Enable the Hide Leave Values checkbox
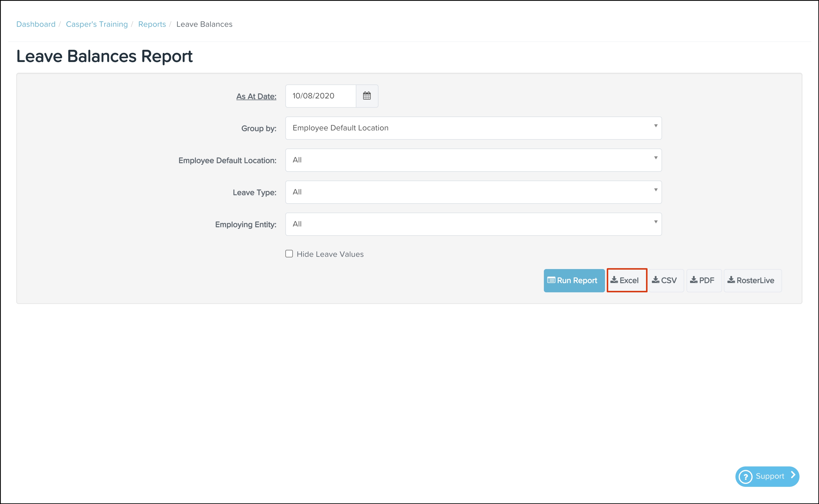The height and width of the screenshot is (504, 819). click(289, 254)
